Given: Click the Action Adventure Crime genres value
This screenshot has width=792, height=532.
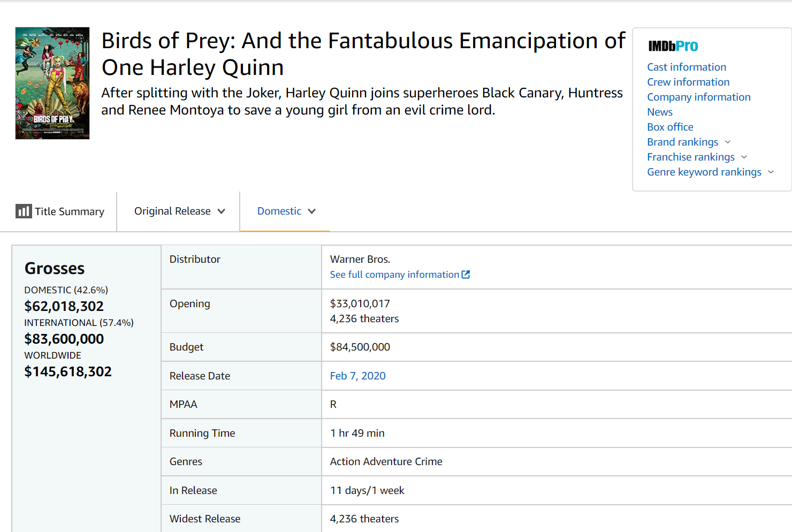Looking at the screenshot, I should 386,461.
